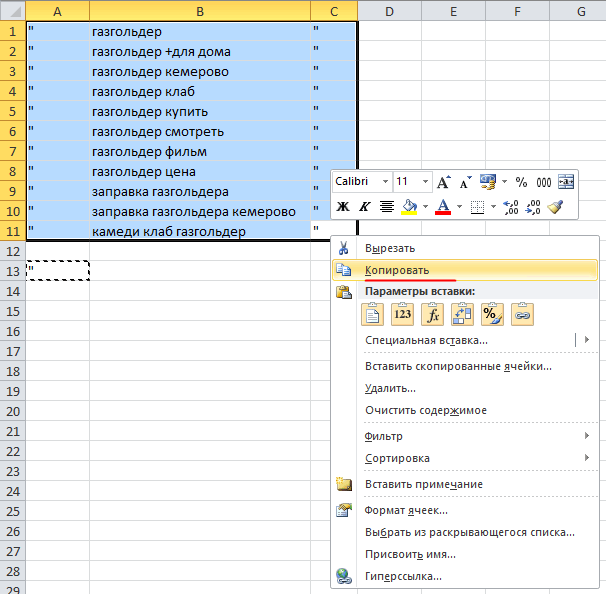606x594 pixels.
Task: Choose Вставить скопированные ячейки...
Action: click(465, 366)
